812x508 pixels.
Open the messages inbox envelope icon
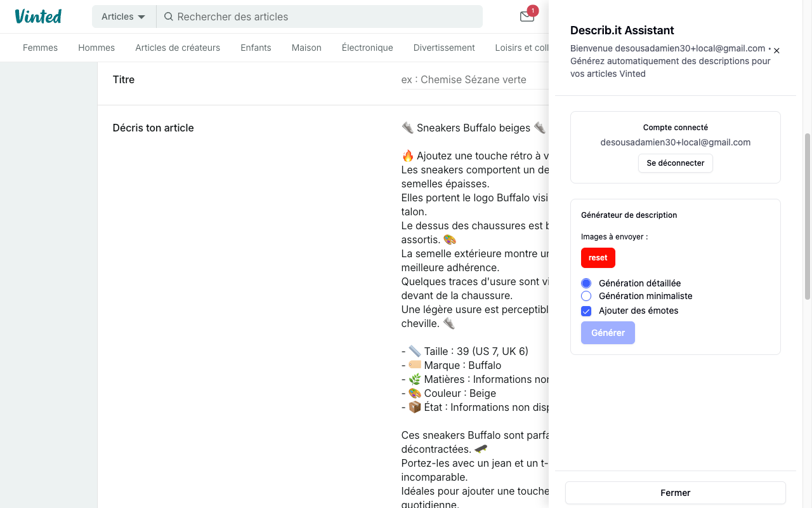(x=527, y=17)
